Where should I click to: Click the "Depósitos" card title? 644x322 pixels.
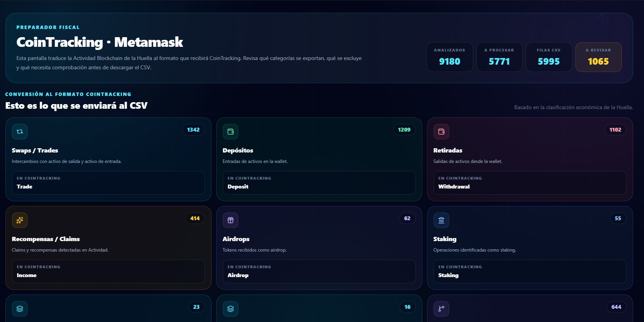(238, 151)
